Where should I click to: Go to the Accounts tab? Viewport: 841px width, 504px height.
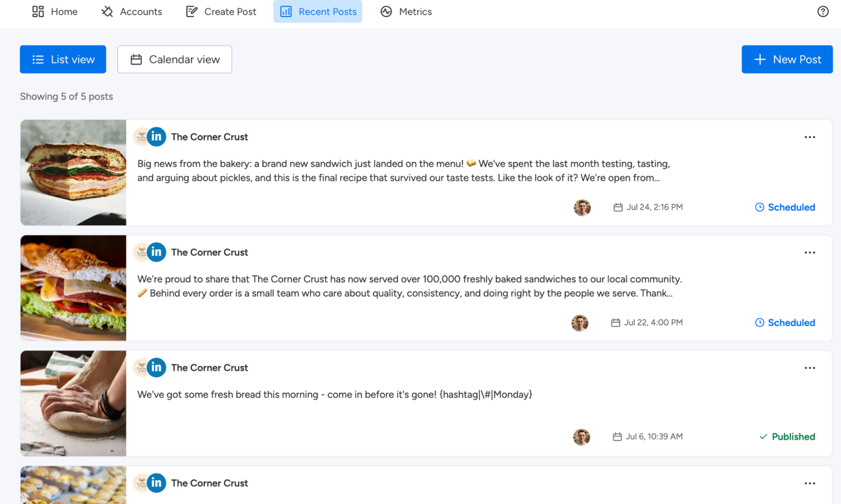click(x=132, y=11)
